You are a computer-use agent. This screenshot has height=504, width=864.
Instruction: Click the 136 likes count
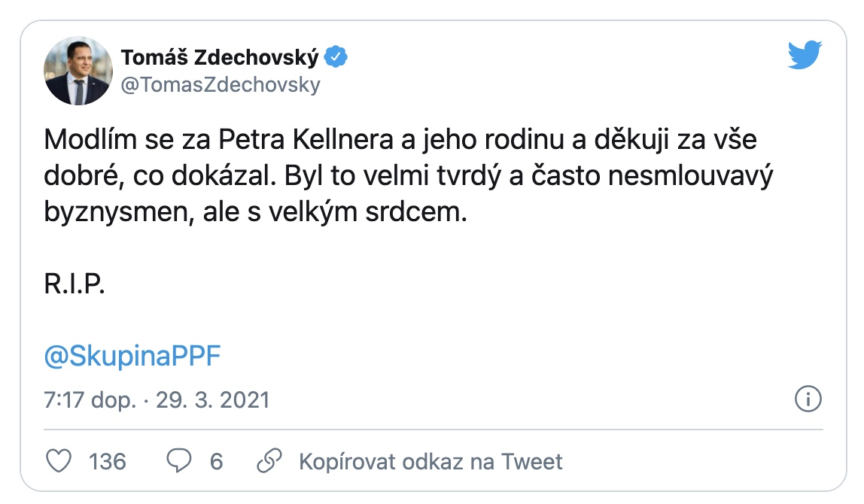108,460
